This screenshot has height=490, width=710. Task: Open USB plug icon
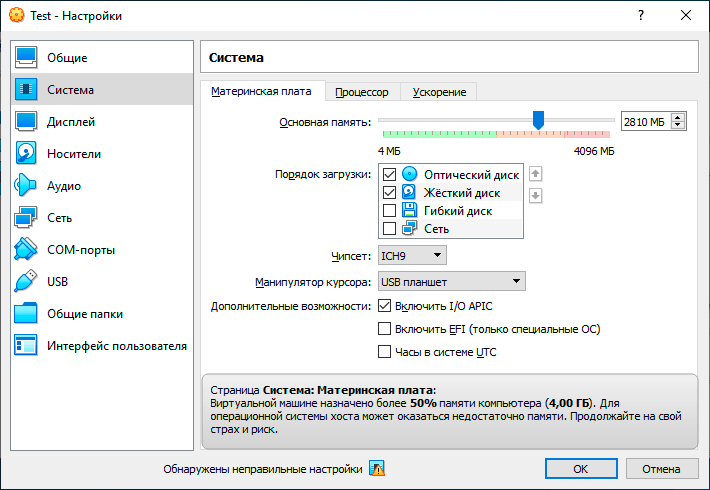pyautogui.click(x=26, y=281)
